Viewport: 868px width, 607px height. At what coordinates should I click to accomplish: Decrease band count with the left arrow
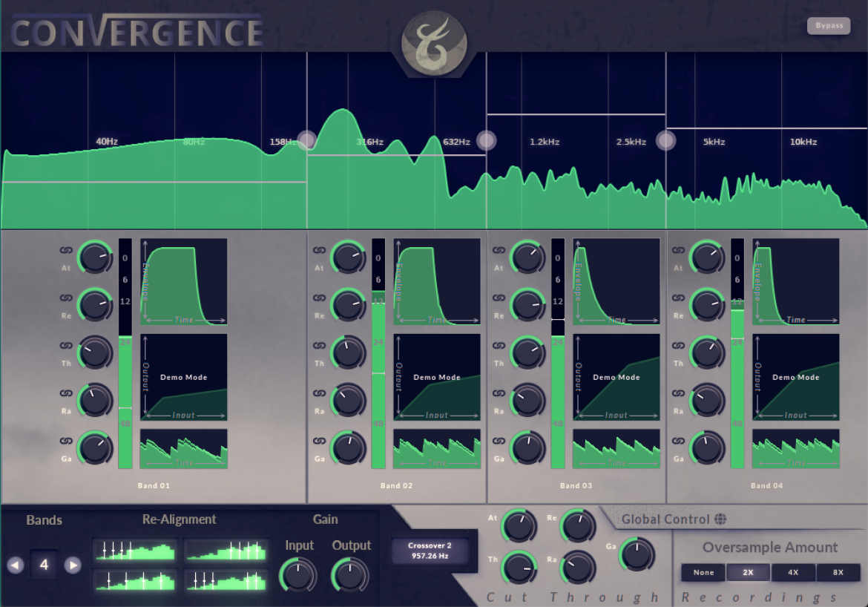pos(16,565)
